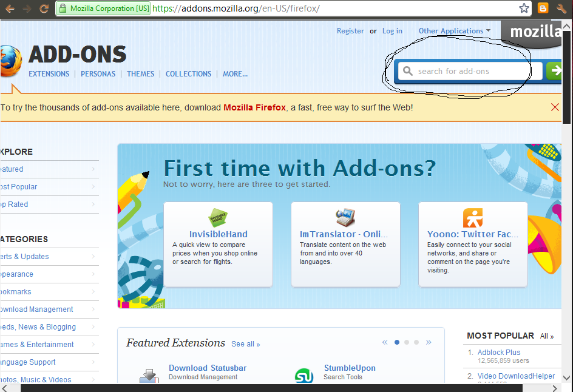Open the Blogger extension icon

coord(543,8)
